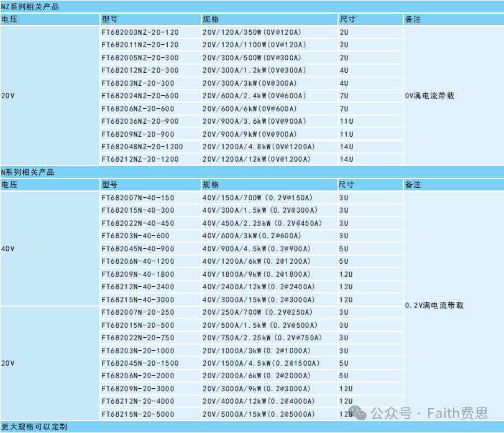504x433 pixels.
Task: Select model FT682024NZ-20-600
Action: pos(140,96)
